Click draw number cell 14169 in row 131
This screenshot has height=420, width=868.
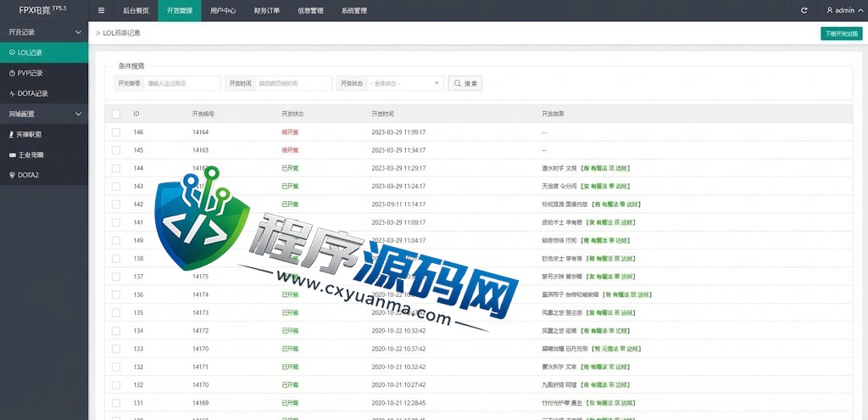(200, 403)
